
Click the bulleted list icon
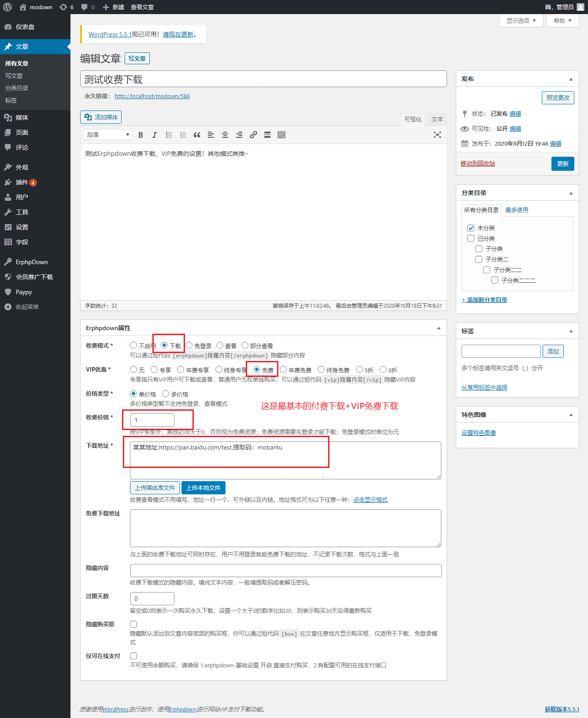(169, 135)
